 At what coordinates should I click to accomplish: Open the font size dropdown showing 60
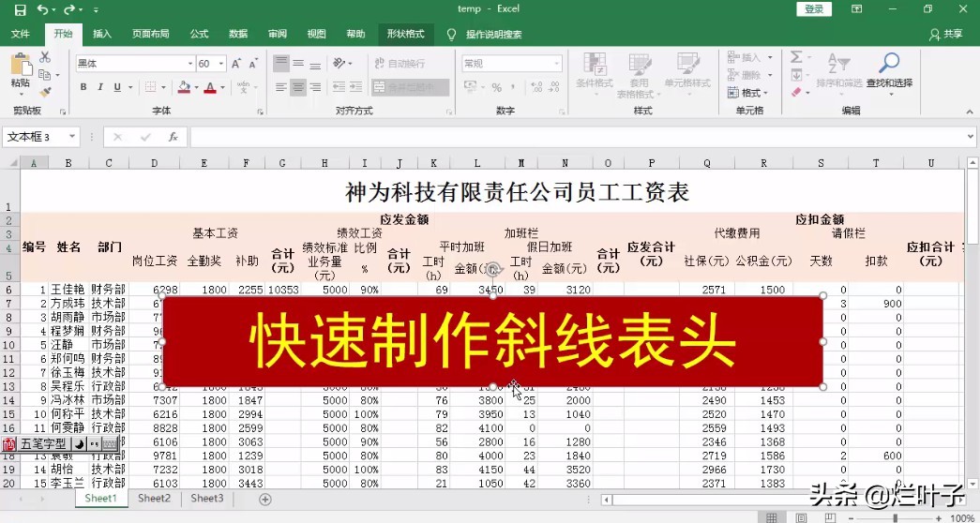click(x=221, y=64)
